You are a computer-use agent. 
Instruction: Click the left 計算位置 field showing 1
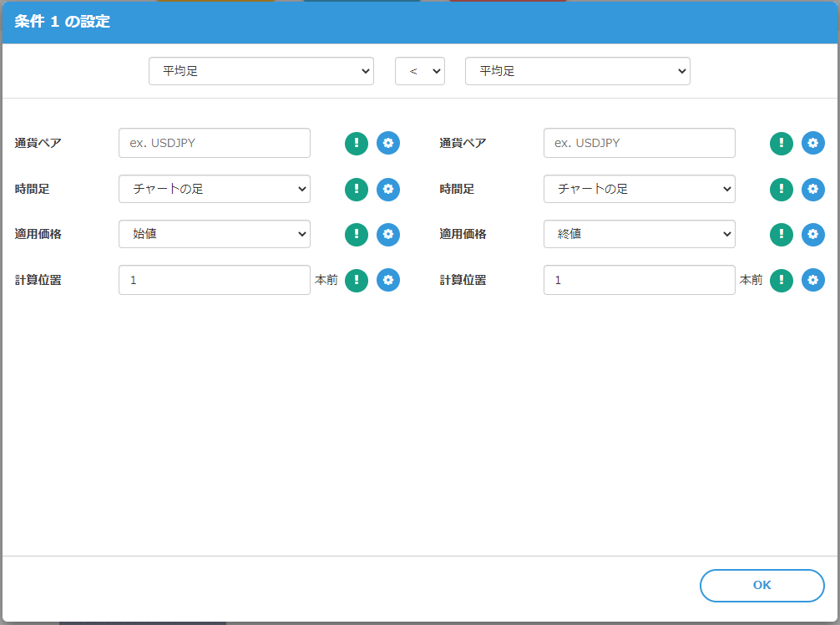214,280
